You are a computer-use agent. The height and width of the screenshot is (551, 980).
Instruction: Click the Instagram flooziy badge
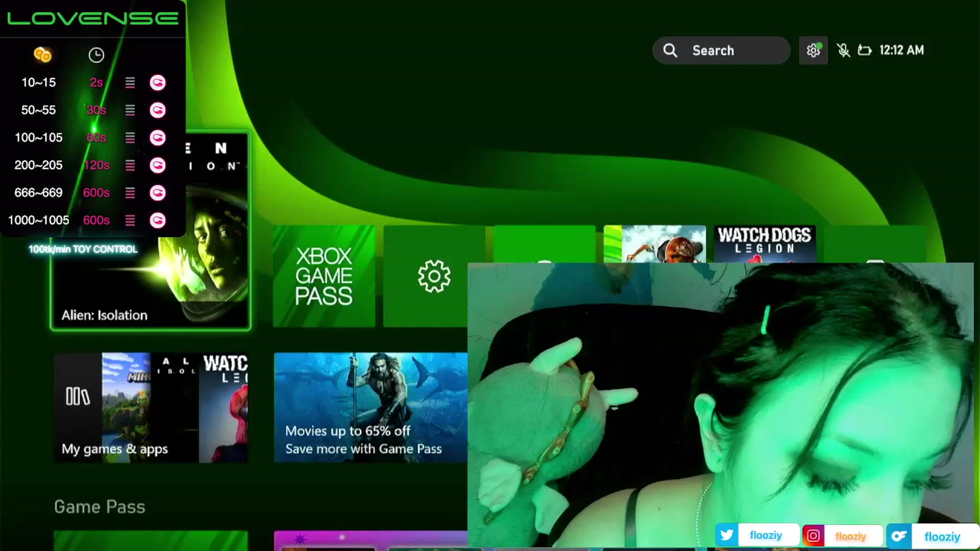tap(842, 536)
